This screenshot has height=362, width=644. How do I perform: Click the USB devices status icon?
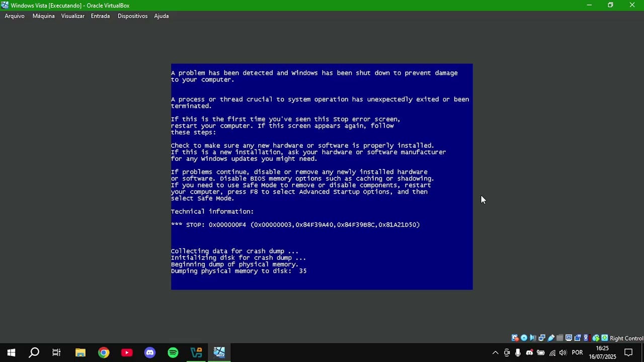click(x=551, y=338)
